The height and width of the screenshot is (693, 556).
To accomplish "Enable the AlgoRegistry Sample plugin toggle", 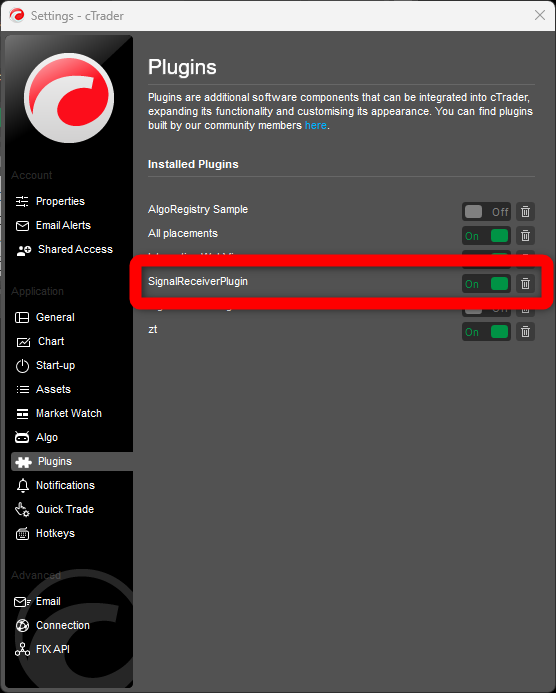I will [x=486, y=212].
